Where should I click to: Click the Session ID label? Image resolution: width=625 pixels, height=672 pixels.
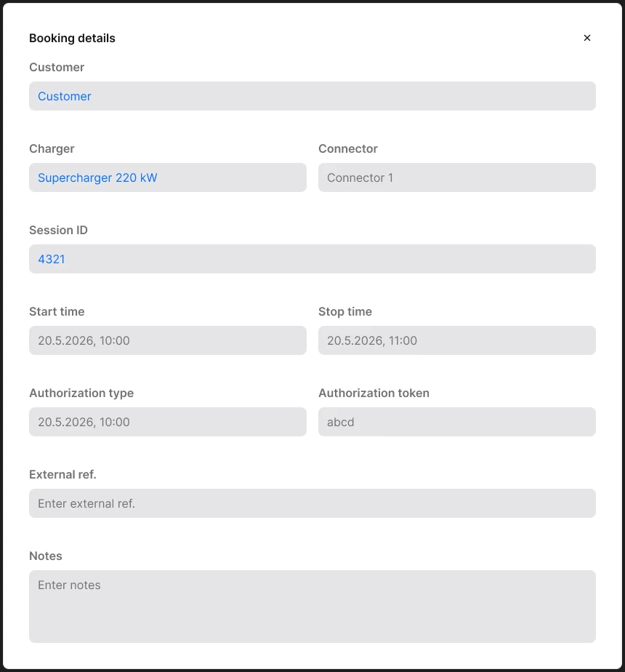(58, 230)
